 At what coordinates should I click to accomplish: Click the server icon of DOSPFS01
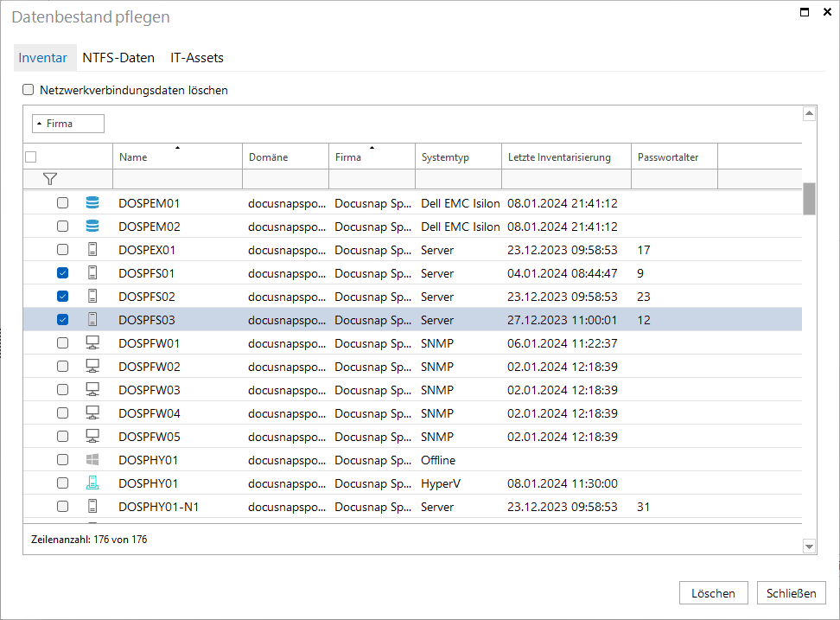[x=92, y=272]
